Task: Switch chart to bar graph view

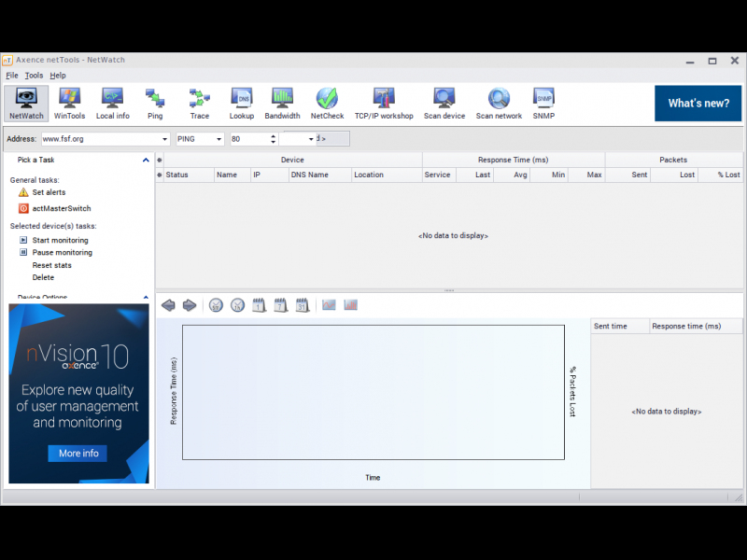Action: pyautogui.click(x=351, y=305)
